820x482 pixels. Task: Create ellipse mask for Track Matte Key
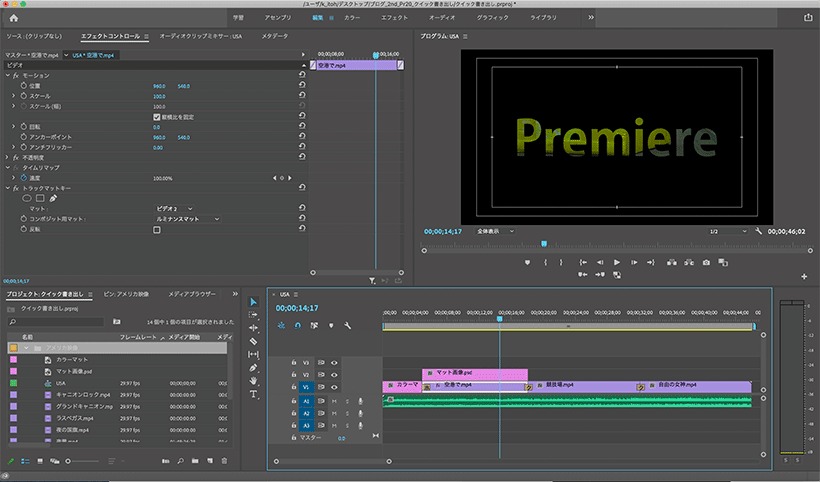(x=27, y=198)
